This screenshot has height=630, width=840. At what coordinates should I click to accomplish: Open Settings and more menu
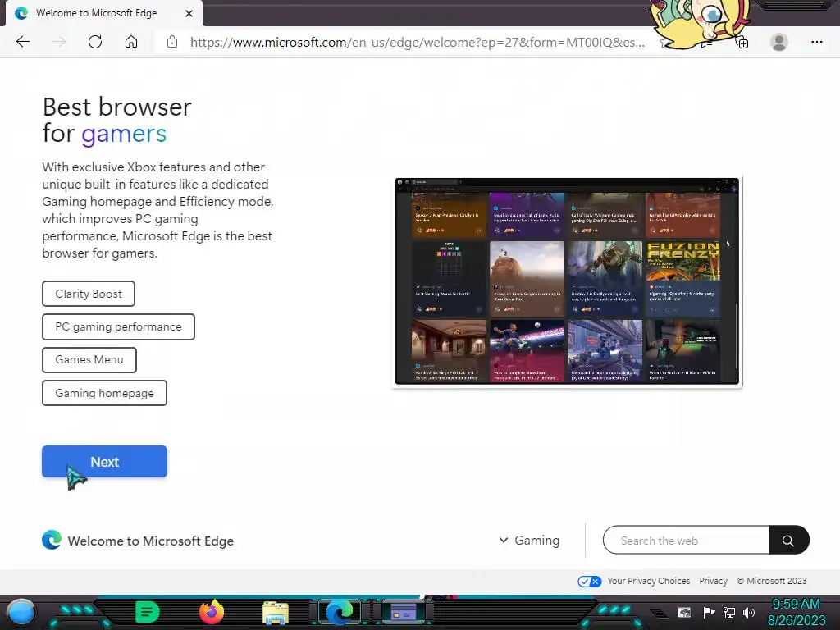tap(816, 42)
